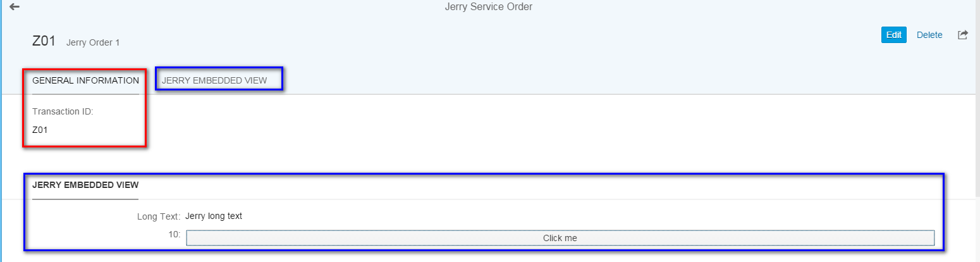The width and height of the screenshot is (980, 262).
Task: Click the '10:' field label
Action: coord(175,235)
